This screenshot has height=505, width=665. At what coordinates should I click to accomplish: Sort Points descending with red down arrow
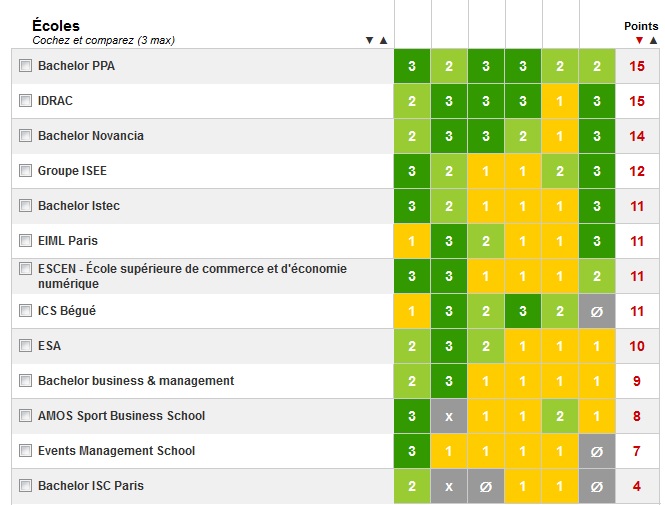tap(639, 40)
